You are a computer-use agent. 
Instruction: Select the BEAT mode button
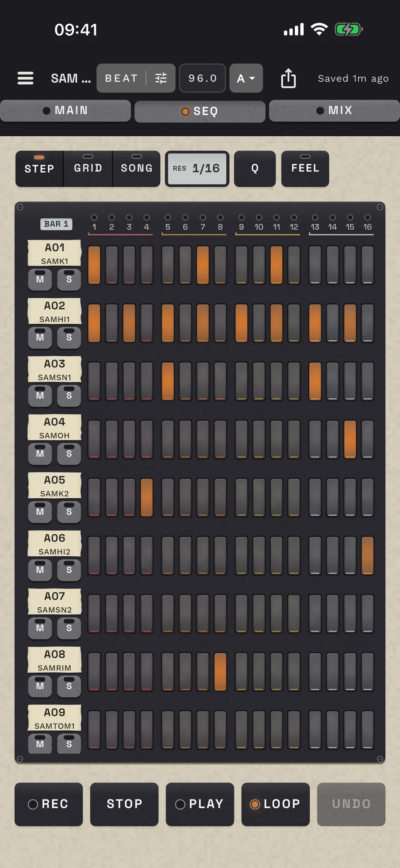(121, 78)
